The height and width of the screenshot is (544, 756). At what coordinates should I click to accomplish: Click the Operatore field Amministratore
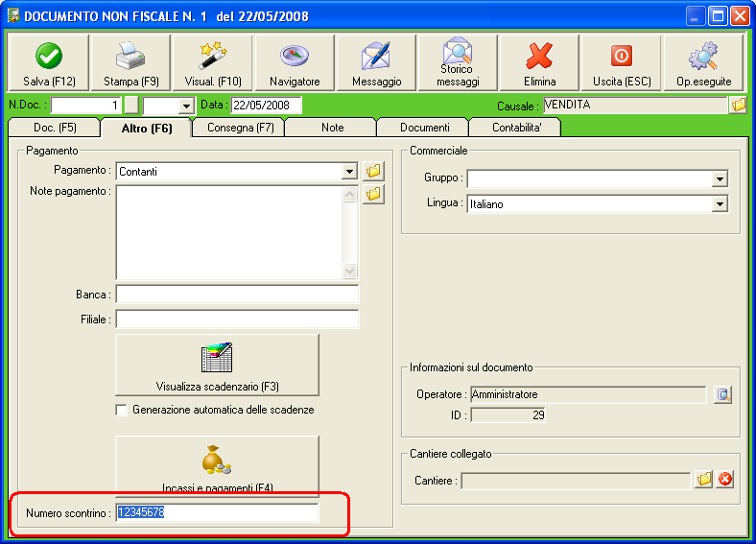tap(588, 394)
